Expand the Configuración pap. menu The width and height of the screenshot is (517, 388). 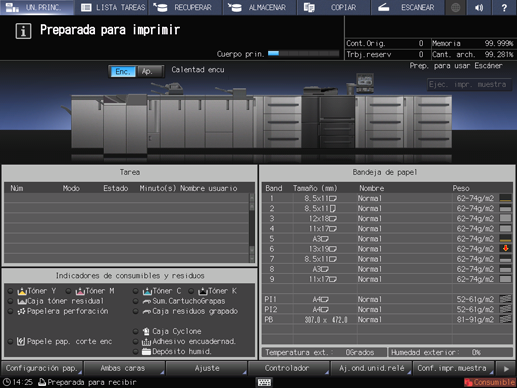pyautogui.click(x=42, y=368)
